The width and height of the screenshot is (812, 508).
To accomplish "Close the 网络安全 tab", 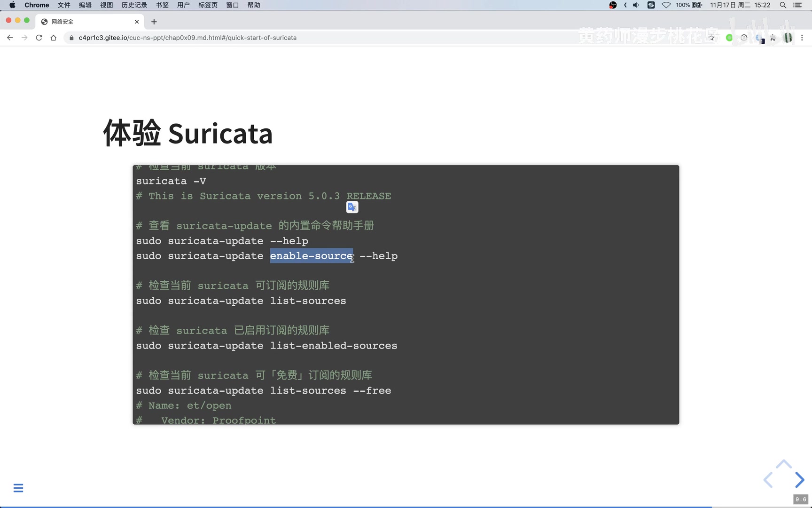I will pyautogui.click(x=137, y=22).
